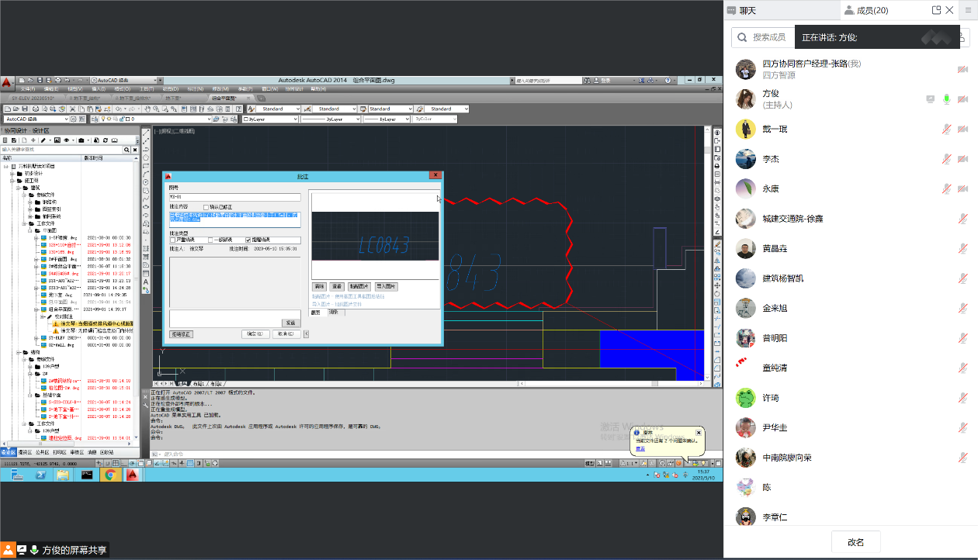Open Chrome from the taskbar

(x=110, y=475)
